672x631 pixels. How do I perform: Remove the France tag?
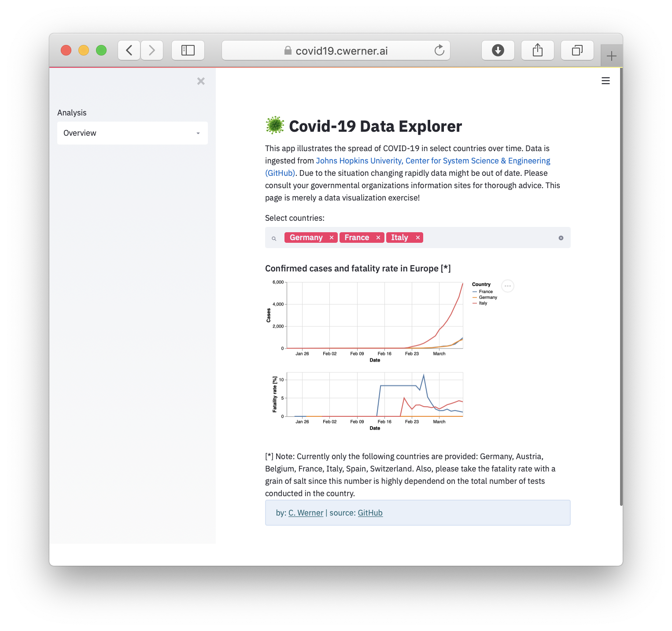pyautogui.click(x=378, y=238)
